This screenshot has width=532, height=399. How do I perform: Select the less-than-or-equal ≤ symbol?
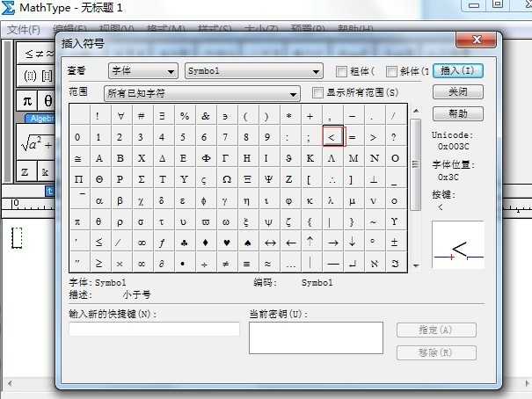click(99, 242)
